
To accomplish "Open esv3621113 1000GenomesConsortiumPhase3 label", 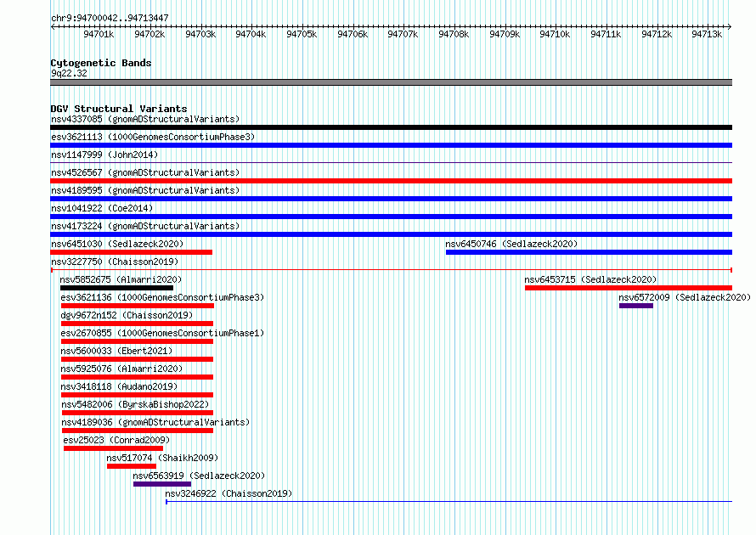I will pyautogui.click(x=153, y=137).
